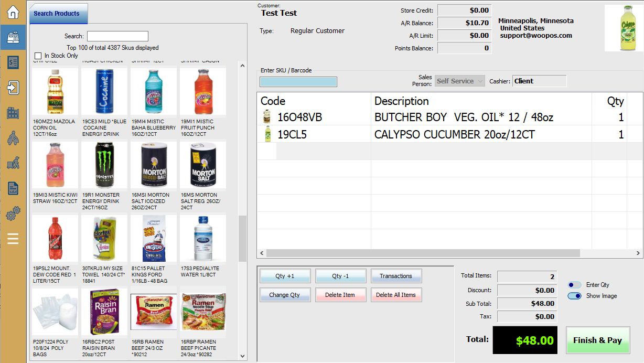
Task: Open the settings gears icon in sidebar
Action: (13, 213)
